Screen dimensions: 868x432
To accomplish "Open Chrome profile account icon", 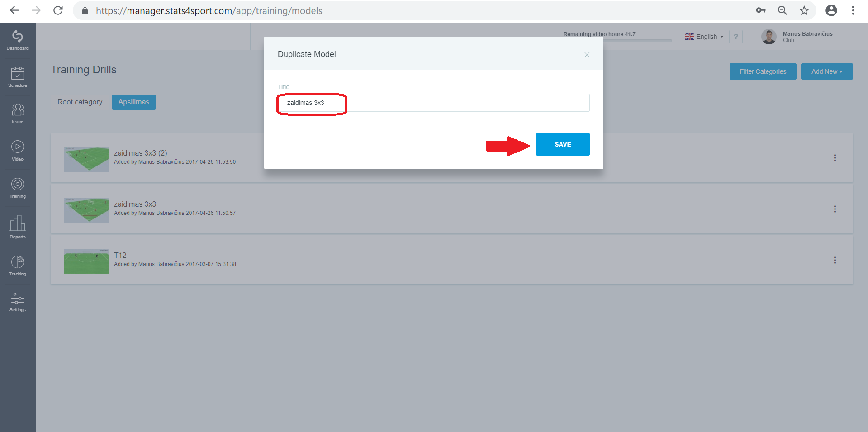I will (831, 10).
